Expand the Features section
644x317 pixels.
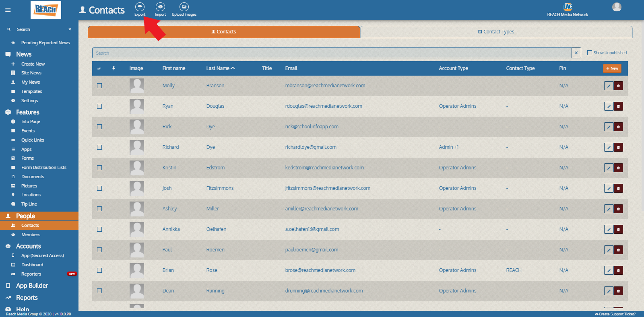point(28,112)
